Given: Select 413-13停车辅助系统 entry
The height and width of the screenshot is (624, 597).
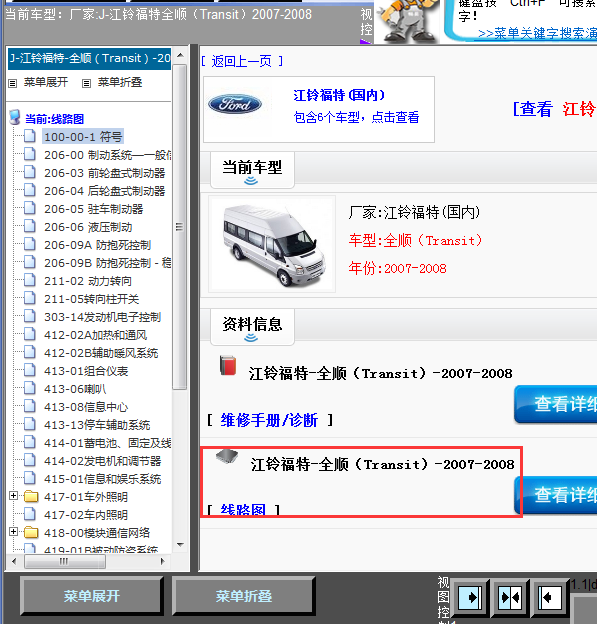Looking at the screenshot, I should tap(97, 425).
